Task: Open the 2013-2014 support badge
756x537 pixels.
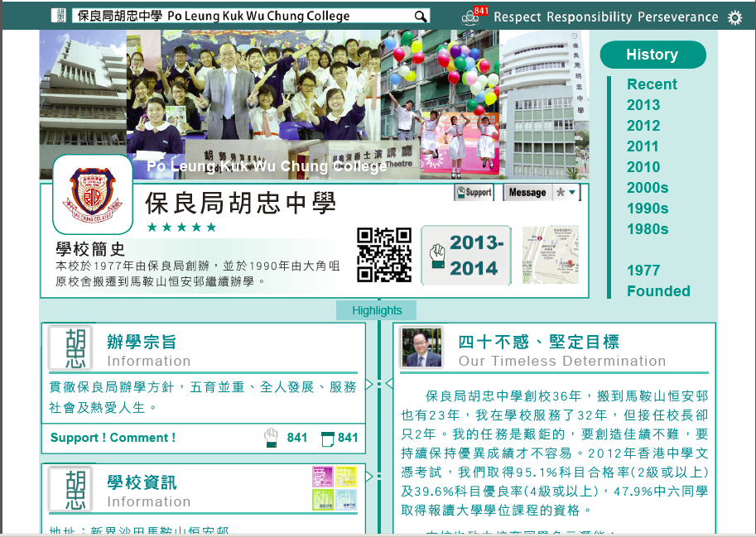Action: coord(466,255)
